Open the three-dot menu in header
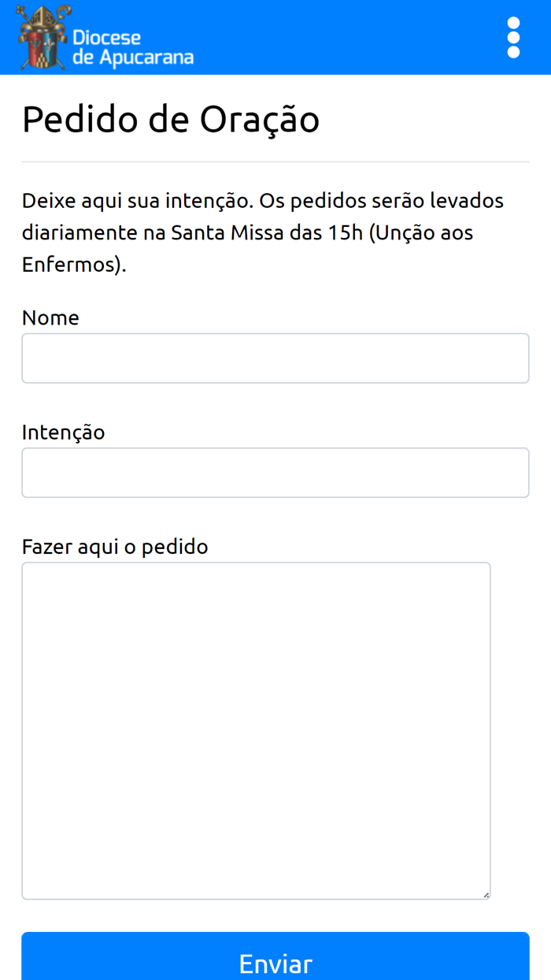551x980 pixels. pos(513,37)
